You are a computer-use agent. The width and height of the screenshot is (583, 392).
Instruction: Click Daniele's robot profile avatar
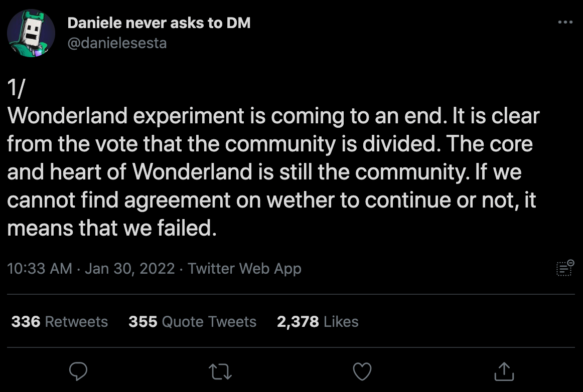click(x=31, y=33)
